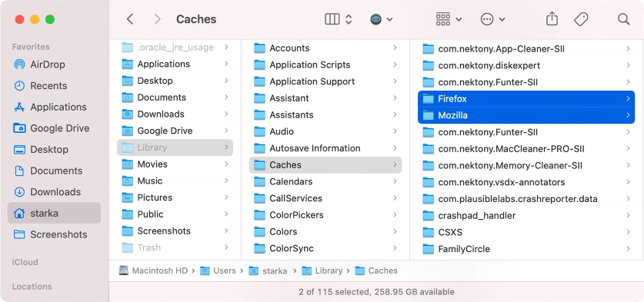The width and height of the screenshot is (644, 302).
Task: Open Downloads in the sidebar
Action: coord(54,192)
